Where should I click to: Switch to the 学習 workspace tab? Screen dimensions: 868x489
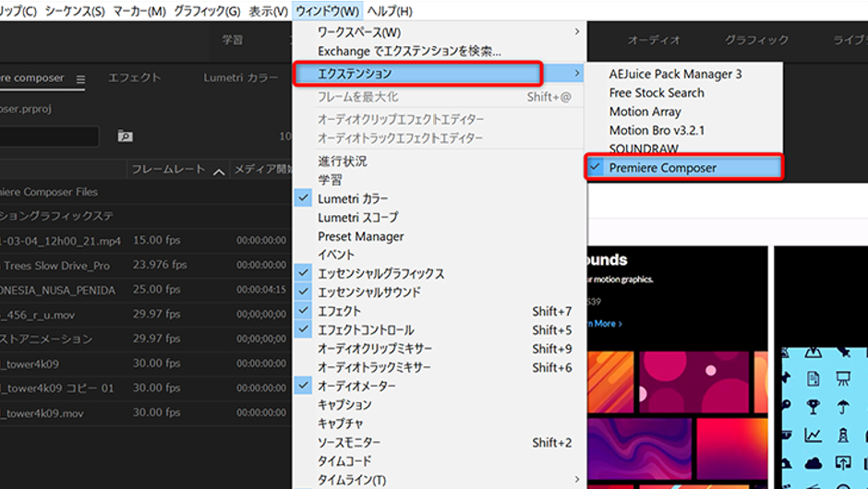[233, 40]
